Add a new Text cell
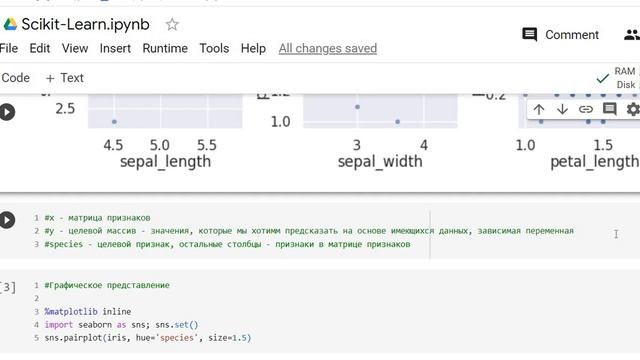The height and width of the screenshot is (360, 640). [64, 78]
